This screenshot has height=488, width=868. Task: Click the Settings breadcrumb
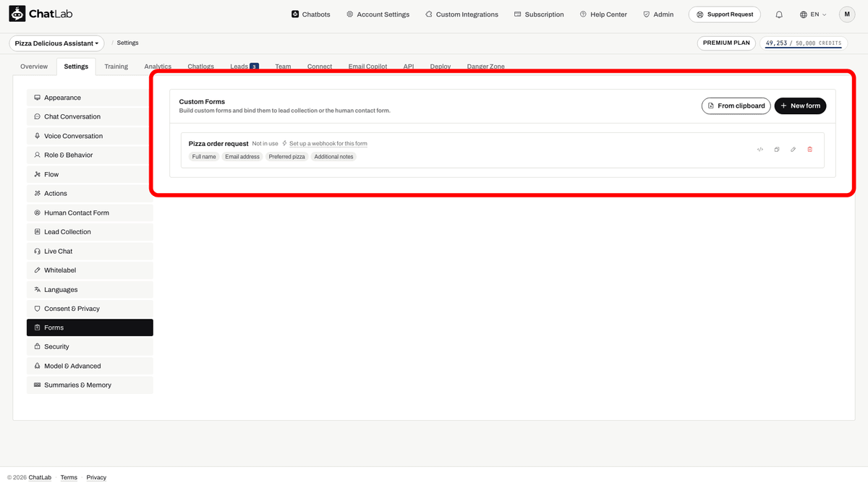click(x=127, y=43)
